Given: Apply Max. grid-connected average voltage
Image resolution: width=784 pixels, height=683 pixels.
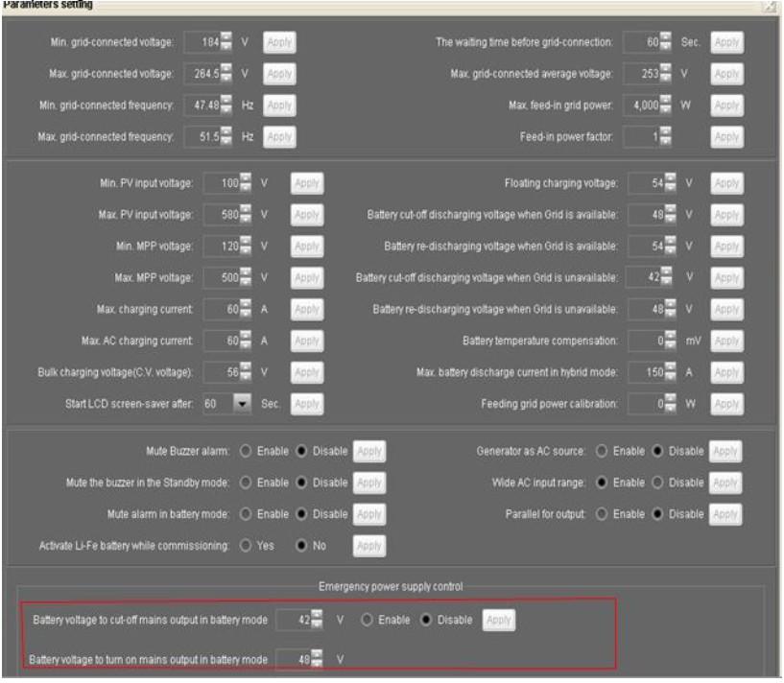Looking at the screenshot, I should [x=727, y=74].
